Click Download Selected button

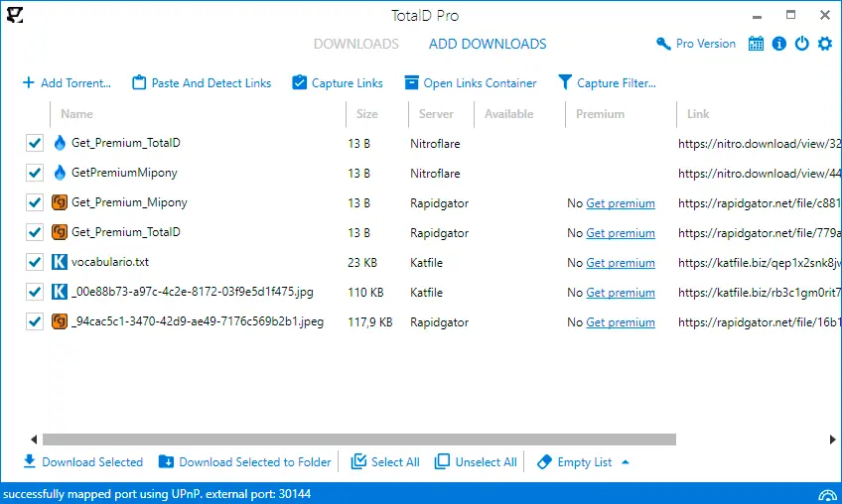[x=83, y=462]
